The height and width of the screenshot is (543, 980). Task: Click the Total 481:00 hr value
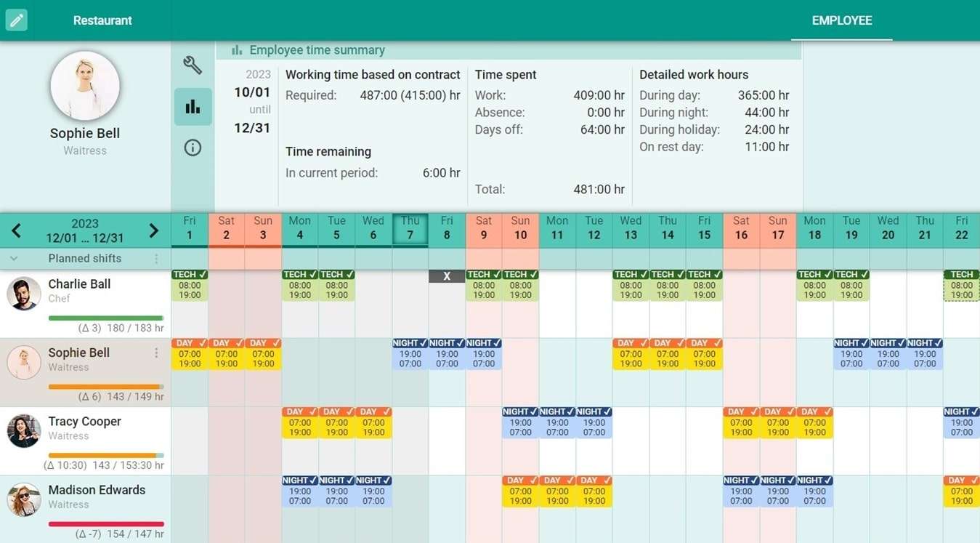tap(599, 190)
